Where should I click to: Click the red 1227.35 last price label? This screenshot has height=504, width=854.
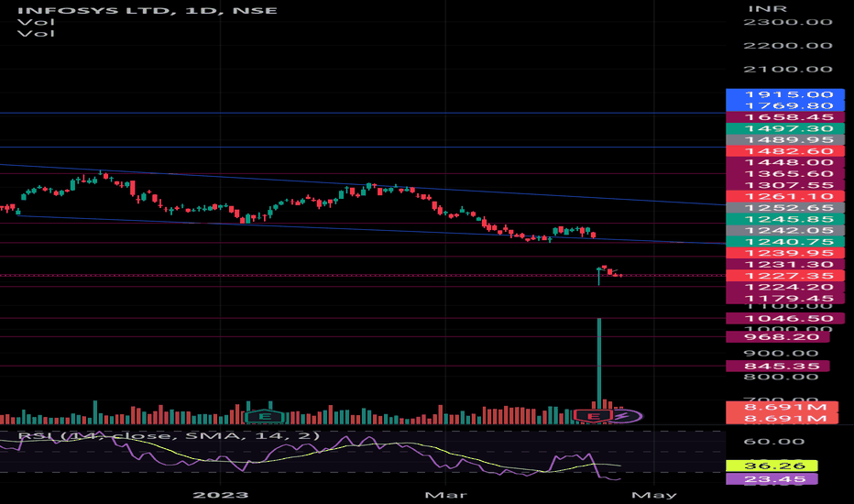[x=785, y=276]
